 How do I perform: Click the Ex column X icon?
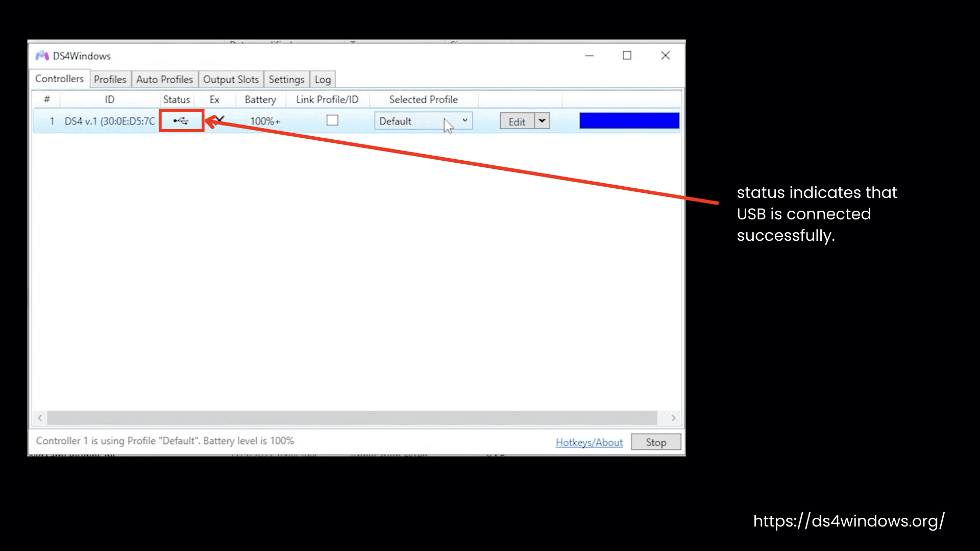click(219, 120)
